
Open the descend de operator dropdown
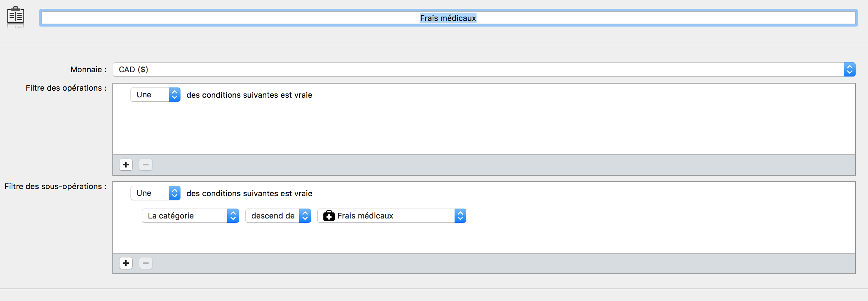tap(278, 216)
